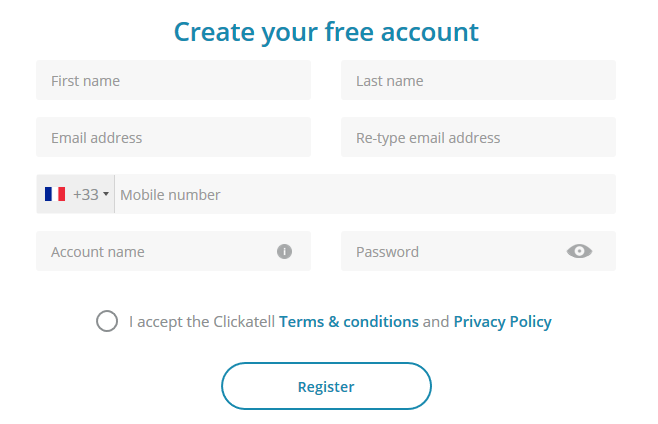Open the +33 dialing code selector

76,194
